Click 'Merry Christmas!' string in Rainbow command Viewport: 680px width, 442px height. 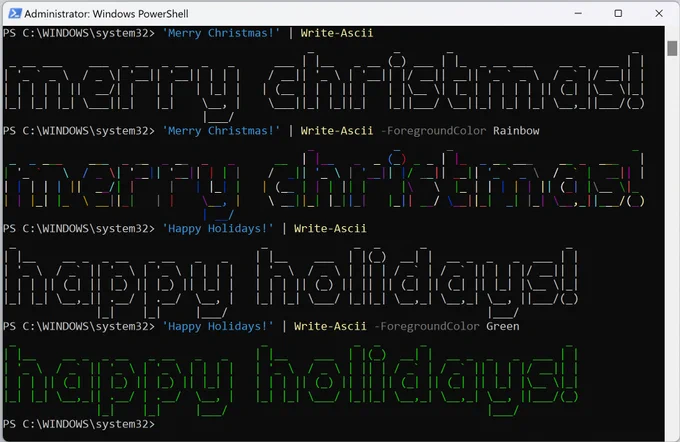(221, 131)
